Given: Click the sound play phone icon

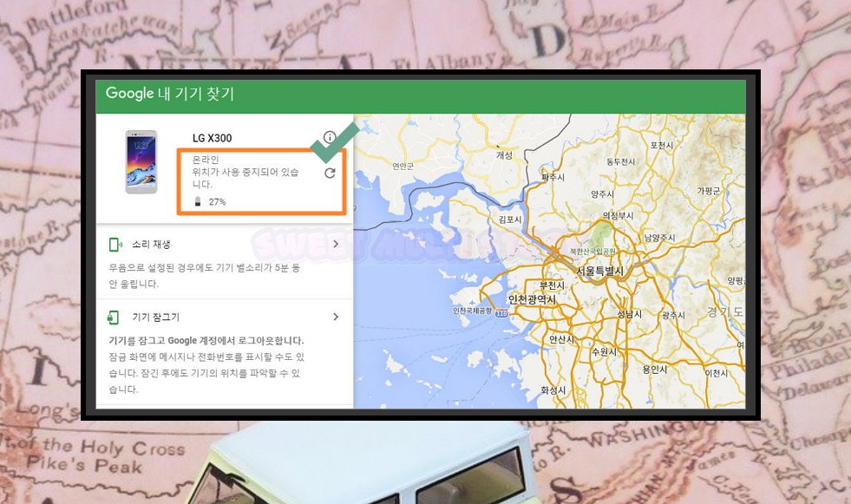Looking at the screenshot, I should [x=115, y=245].
